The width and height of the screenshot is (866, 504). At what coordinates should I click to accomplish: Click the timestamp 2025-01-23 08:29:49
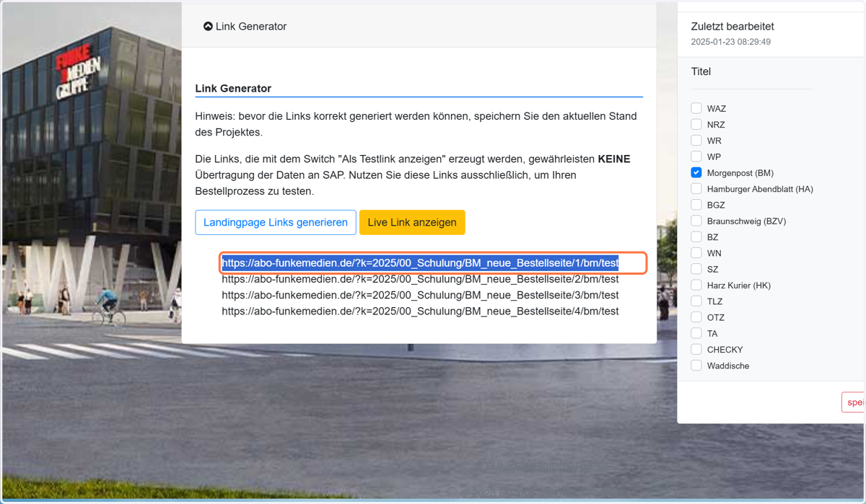coord(731,42)
